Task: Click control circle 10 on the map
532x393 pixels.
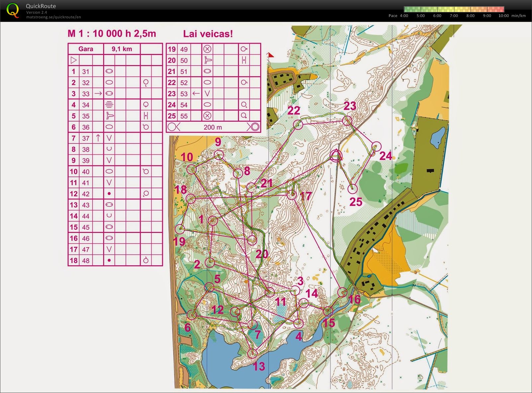Action: (192, 170)
